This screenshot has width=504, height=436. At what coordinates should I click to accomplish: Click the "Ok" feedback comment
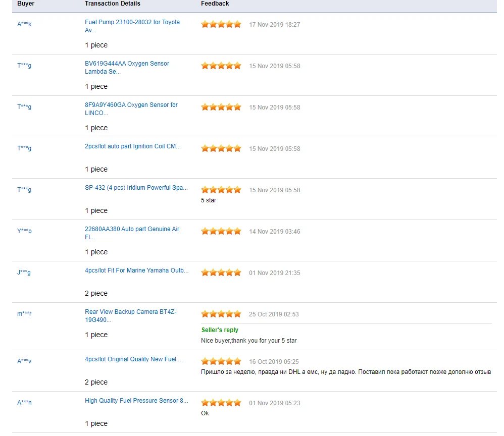[x=205, y=413]
